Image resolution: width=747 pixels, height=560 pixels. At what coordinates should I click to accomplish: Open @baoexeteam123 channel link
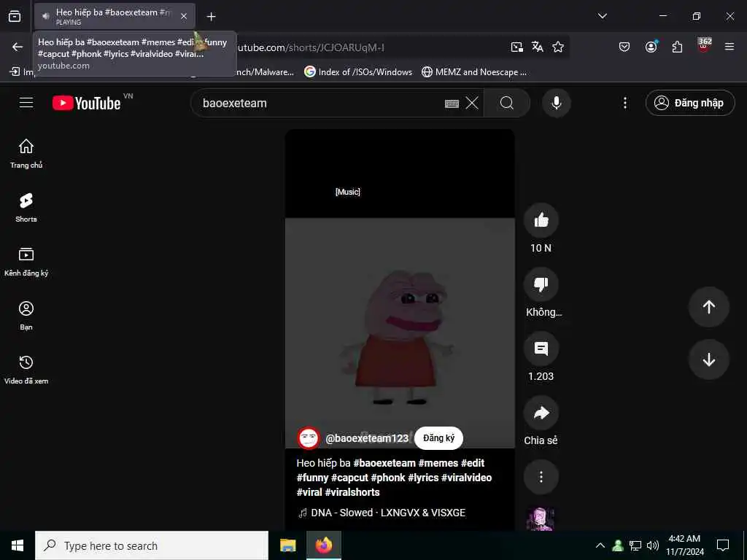[x=367, y=438]
